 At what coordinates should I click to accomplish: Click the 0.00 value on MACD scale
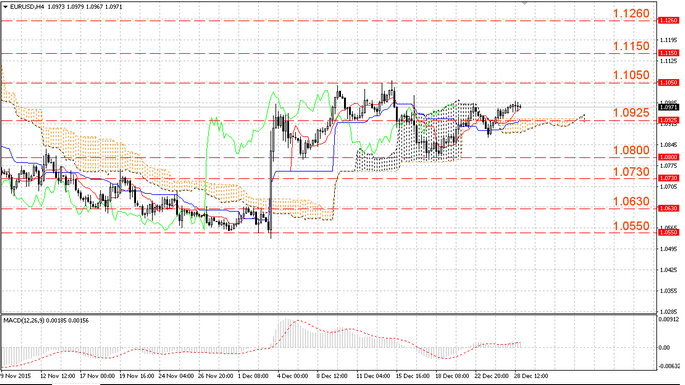664,348
